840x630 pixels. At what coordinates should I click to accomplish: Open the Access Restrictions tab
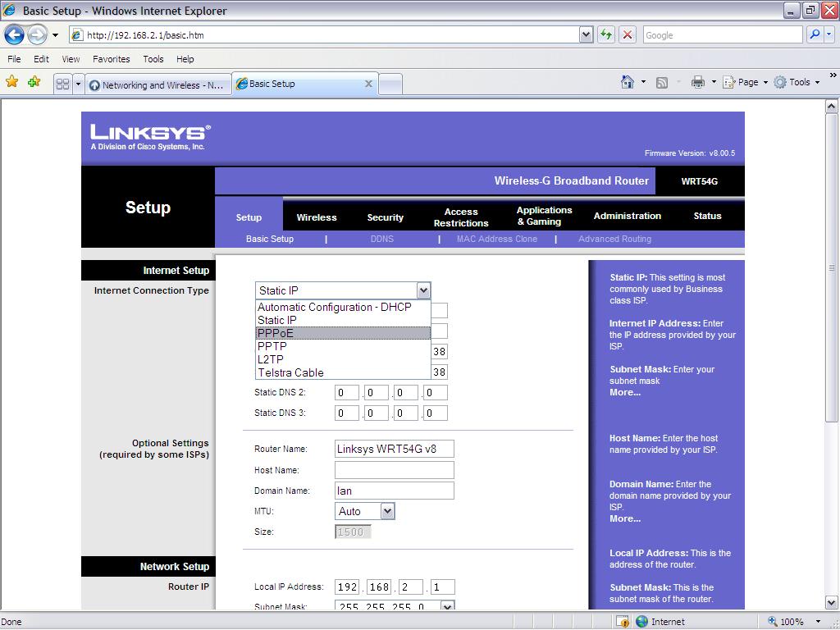(461, 217)
